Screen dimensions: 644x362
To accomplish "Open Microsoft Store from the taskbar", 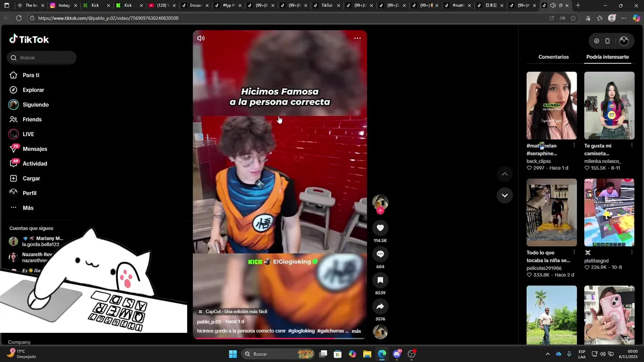I will [x=338, y=354].
